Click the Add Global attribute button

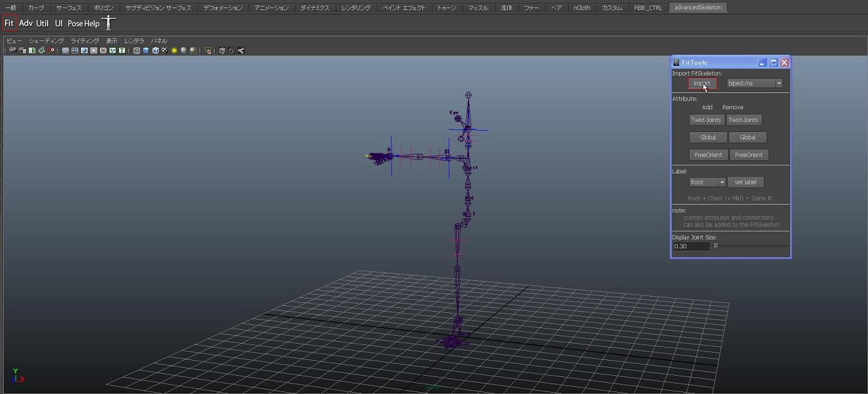click(x=708, y=137)
